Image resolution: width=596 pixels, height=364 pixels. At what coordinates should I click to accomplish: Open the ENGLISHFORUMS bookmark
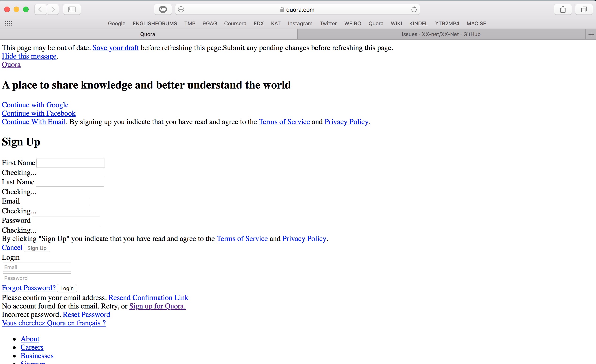(x=155, y=23)
